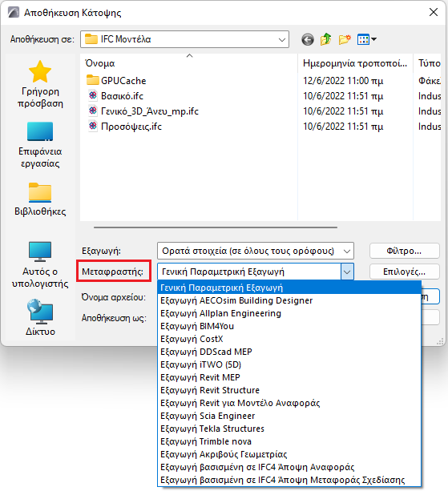This screenshot has width=448, height=491.
Task: Click the horizontal scrollbar under file list
Action: tap(216, 227)
